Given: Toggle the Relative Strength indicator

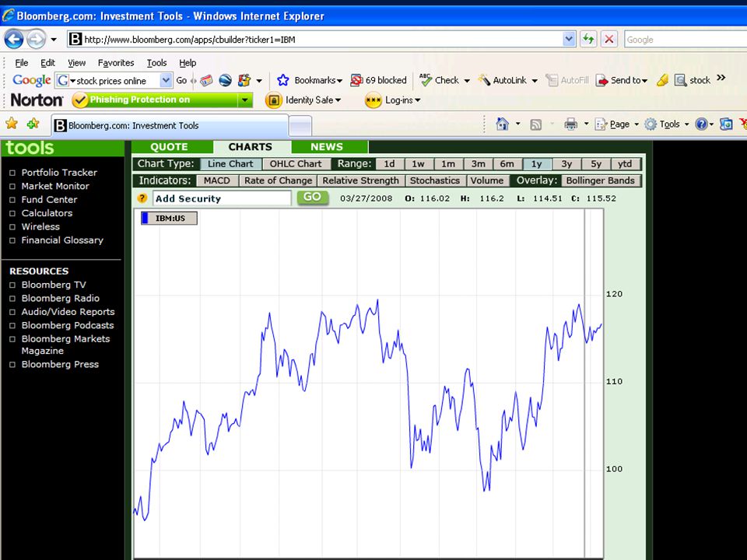Looking at the screenshot, I should pyautogui.click(x=360, y=181).
